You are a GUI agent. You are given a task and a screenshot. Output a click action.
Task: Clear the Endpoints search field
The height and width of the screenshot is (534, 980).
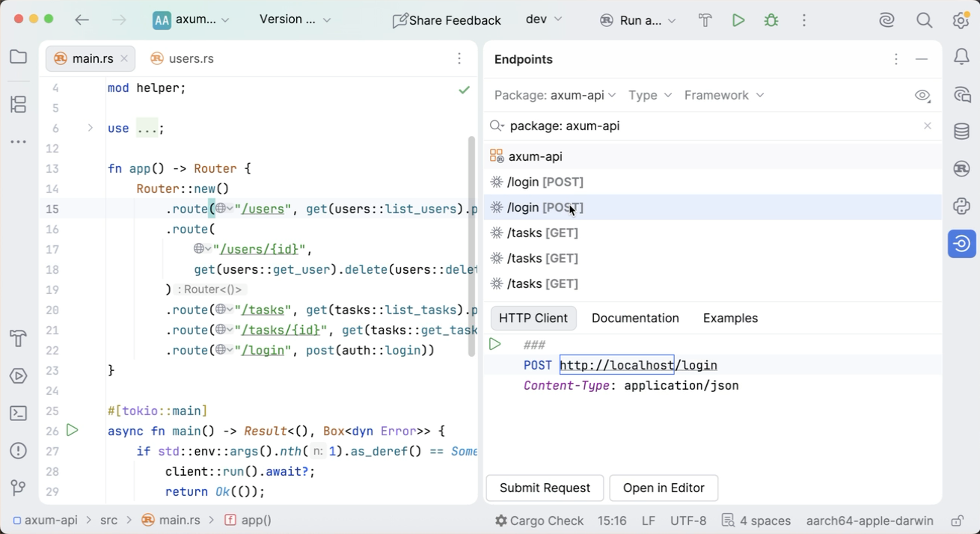pos(928,126)
